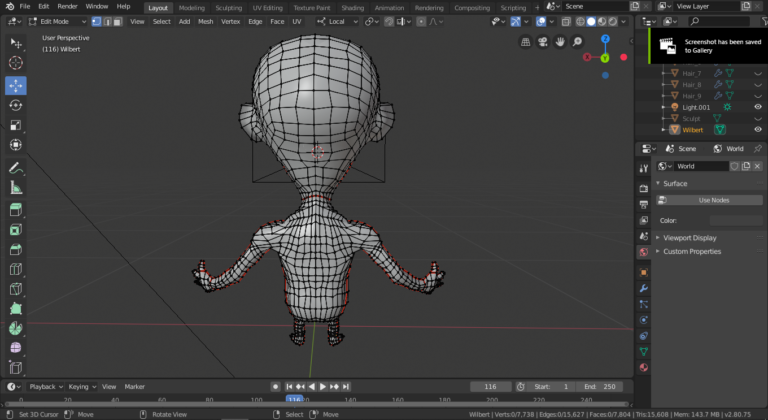Open the Local transform orientation dropdown
Viewport: 768px width, 420px height.
[x=336, y=21]
